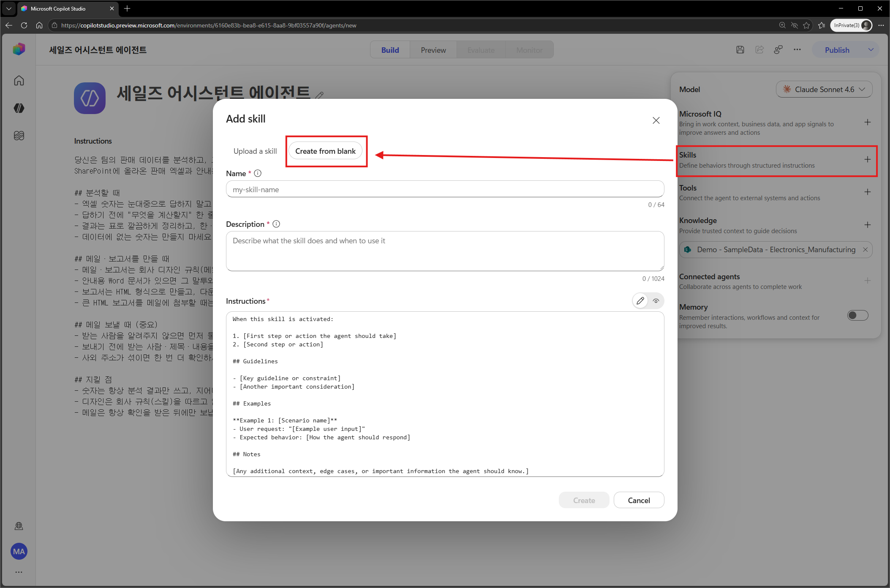Open the header more actions ellipsis

point(797,50)
